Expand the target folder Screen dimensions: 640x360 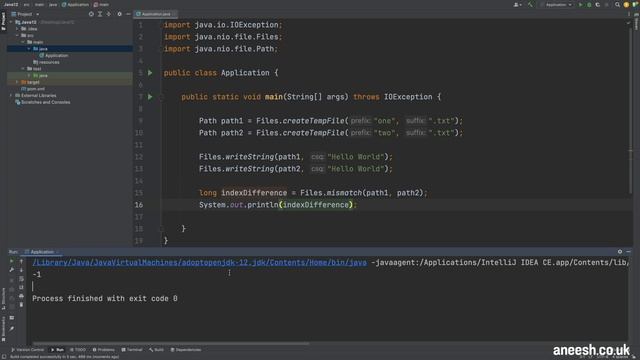[x=17, y=82]
